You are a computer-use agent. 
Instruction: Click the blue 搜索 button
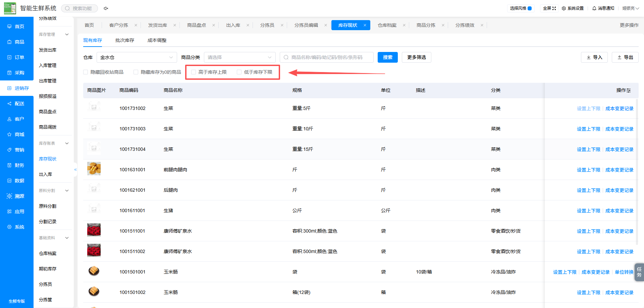388,57
